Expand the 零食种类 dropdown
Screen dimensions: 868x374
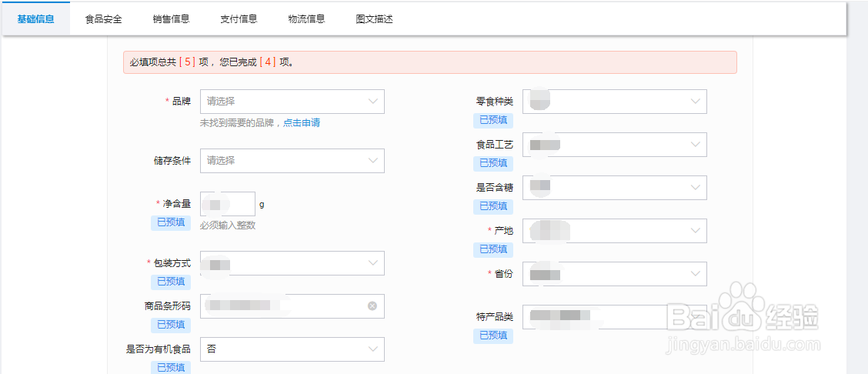pos(615,102)
